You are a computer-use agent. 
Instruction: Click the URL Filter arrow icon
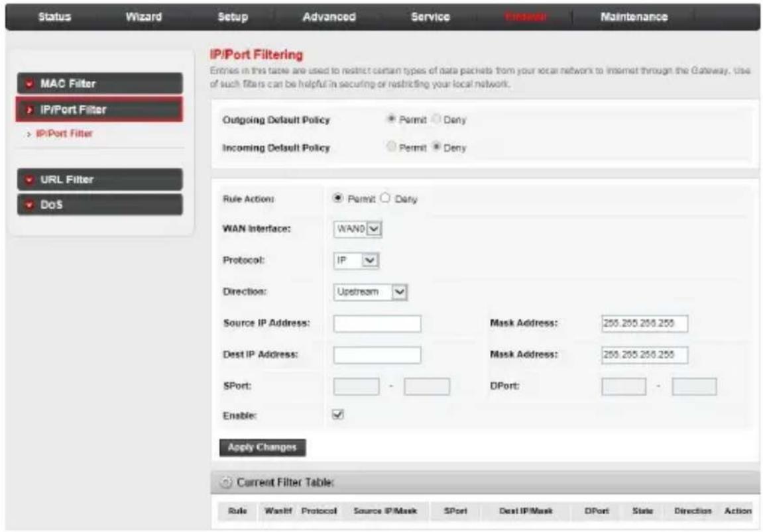pos(29,180)
